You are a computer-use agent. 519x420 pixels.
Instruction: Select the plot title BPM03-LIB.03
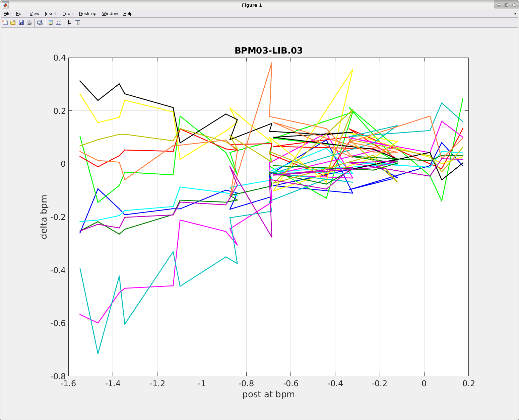[x=268, y=51]
